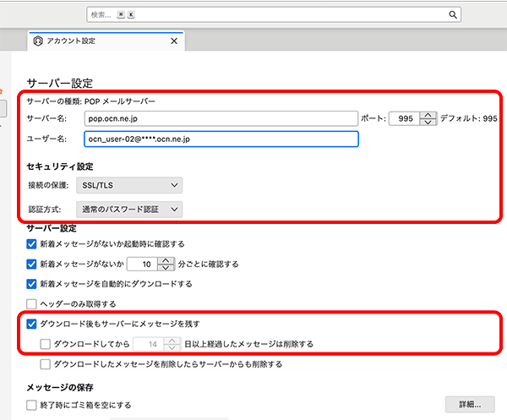Uncheck ダウンロード後もサーバーにメッセージを残す

point(32,324)
